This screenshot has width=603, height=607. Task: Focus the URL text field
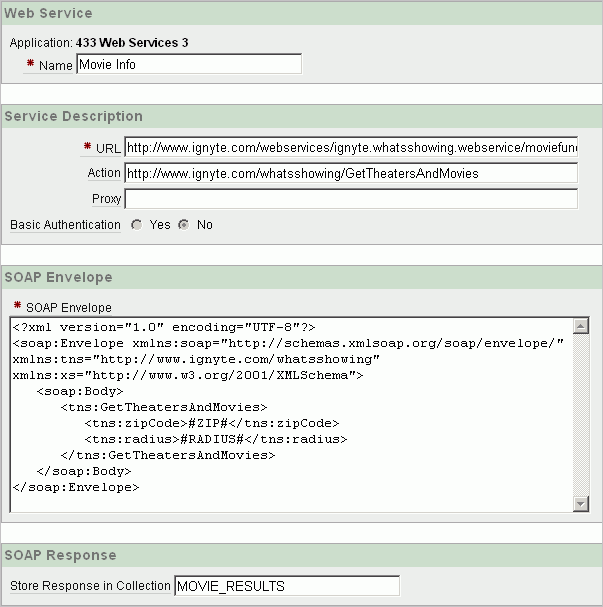351,148
